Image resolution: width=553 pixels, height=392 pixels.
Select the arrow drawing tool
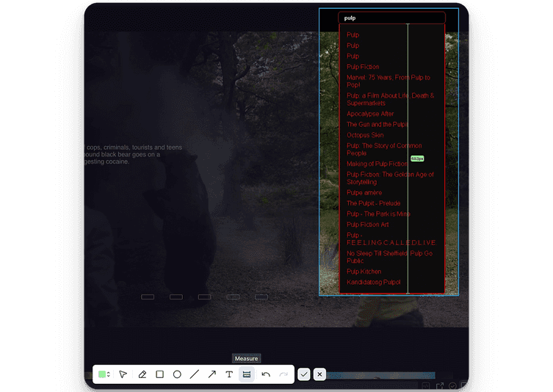click(212, 374)
